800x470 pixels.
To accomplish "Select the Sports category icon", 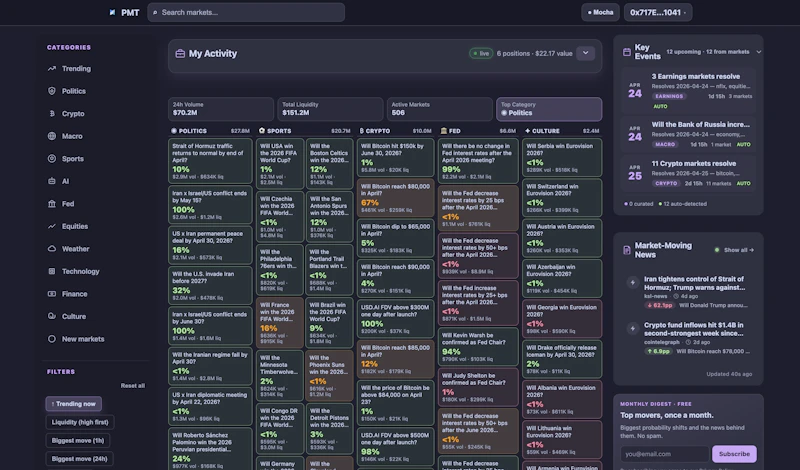I will [52, 158].
